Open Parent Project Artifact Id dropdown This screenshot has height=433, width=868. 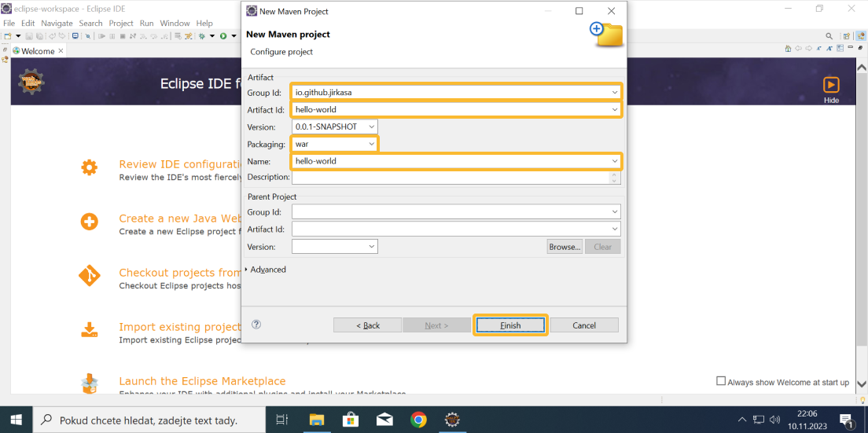(x=615, y=229)
